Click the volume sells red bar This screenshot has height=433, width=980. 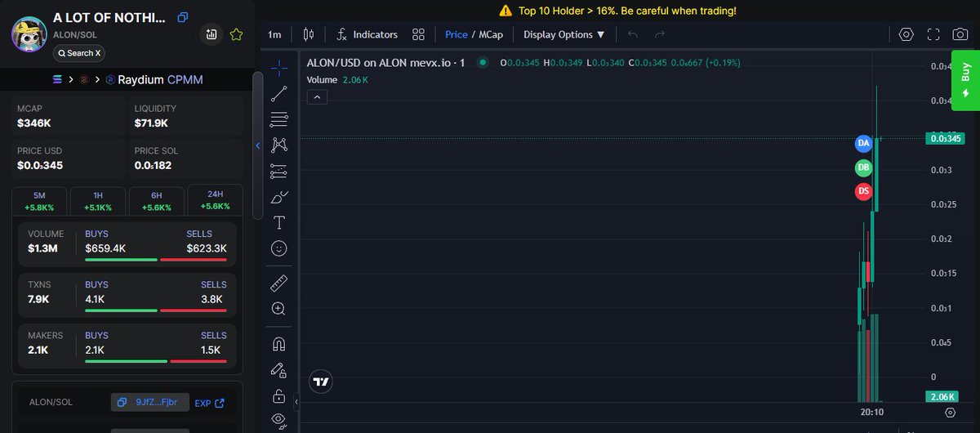click(x=194, y=260)
